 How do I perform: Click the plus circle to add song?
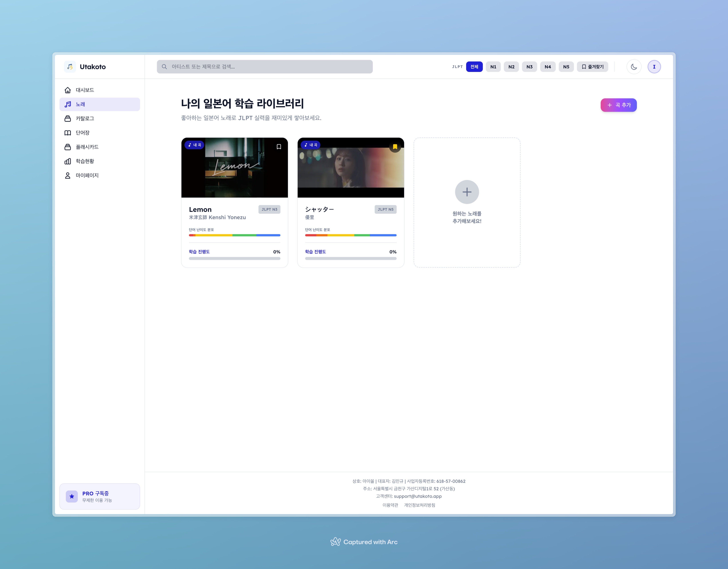pyautogui.click(x=467, y=192)
